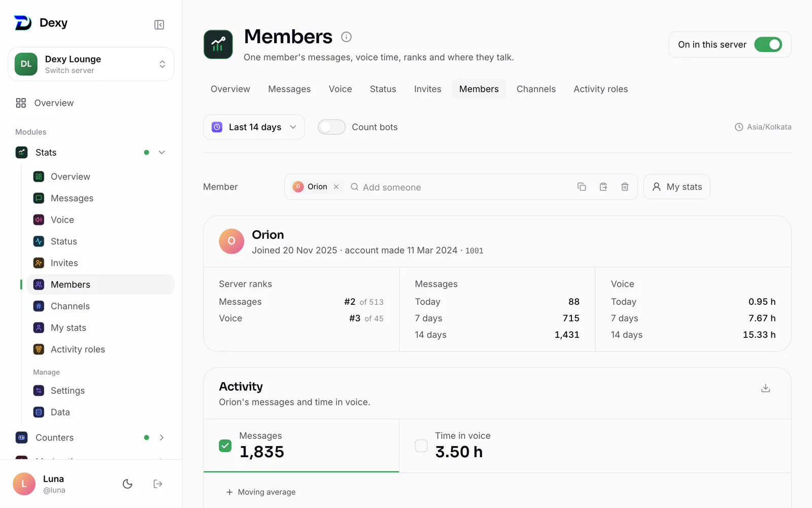Log out using the exit icon

[x=158, y=484]
